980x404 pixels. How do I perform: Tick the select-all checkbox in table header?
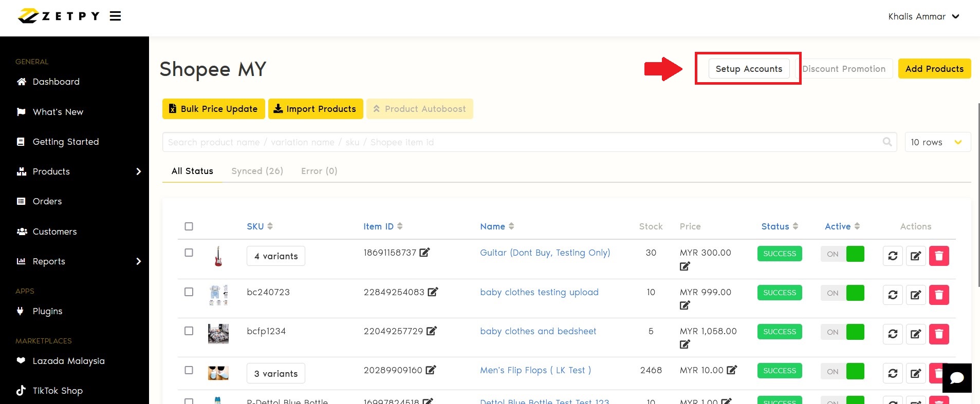click(x=189, y=226)
